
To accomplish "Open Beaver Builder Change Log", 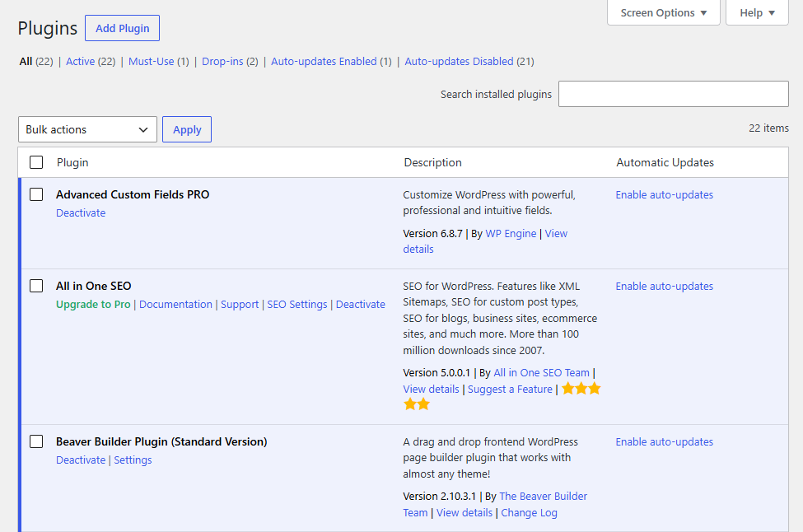I will tap(529, 512).
